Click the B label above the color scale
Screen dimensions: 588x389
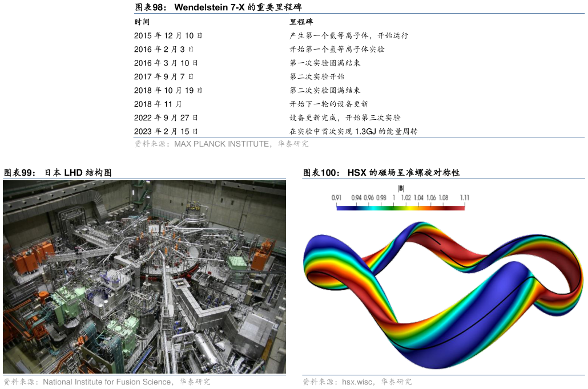(x=401, y=188)
